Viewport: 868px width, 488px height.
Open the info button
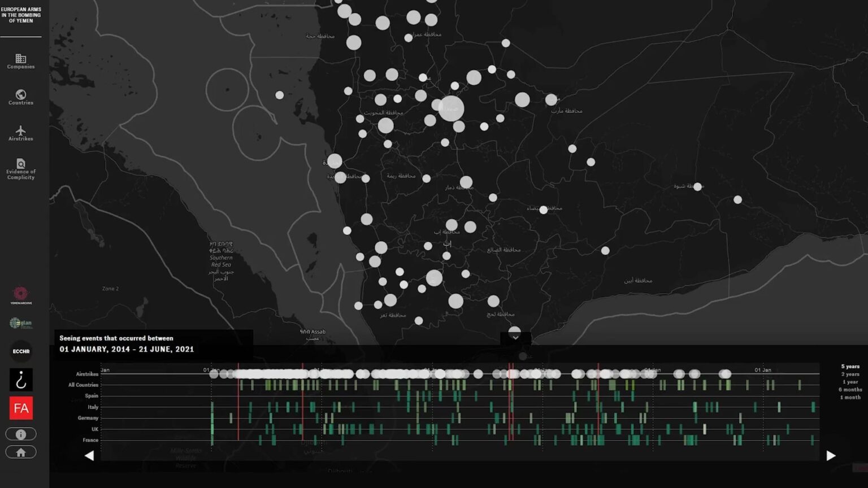pos(21,434)
